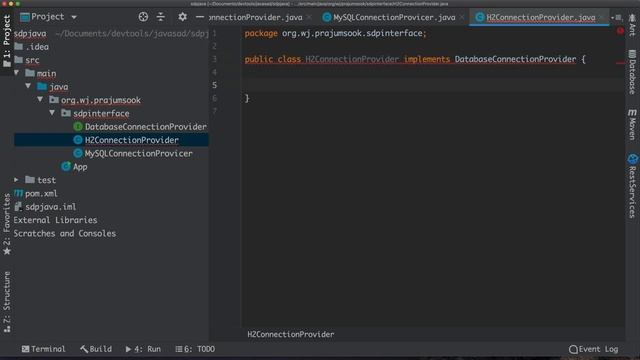This screenshot has height=360, width=640.
Task: Select External Libraries node
Action: click(56, 220)
